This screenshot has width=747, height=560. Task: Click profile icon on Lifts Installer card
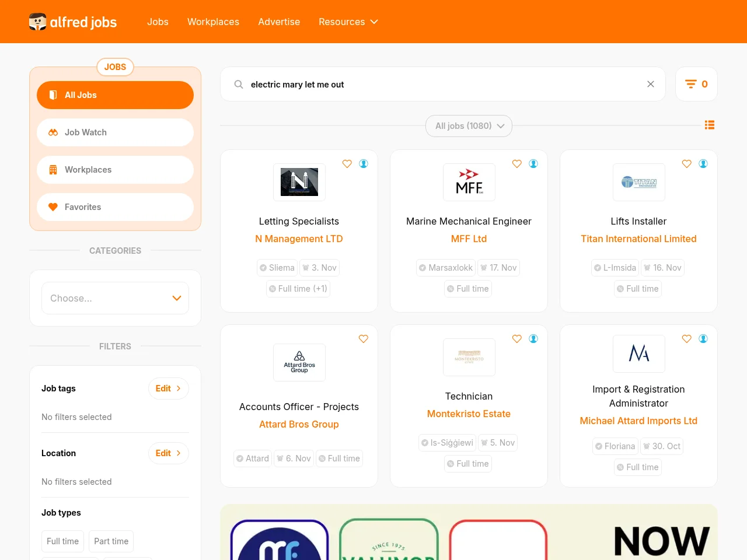703,164
